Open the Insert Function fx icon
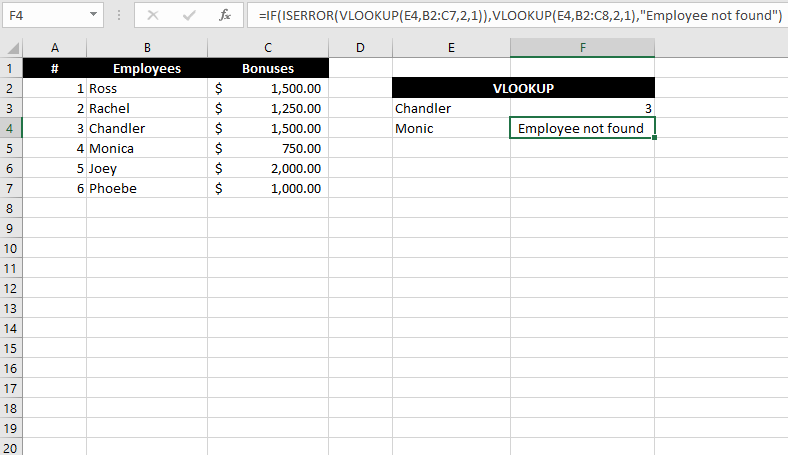The height and width of the screenshot is (455, 788). [x=225, y=16]
